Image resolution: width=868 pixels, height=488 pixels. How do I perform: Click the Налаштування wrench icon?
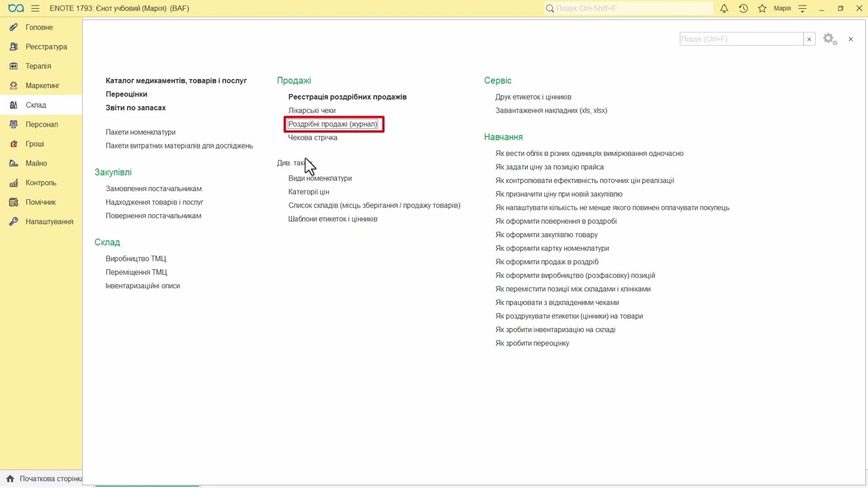[x=13, y=222]
